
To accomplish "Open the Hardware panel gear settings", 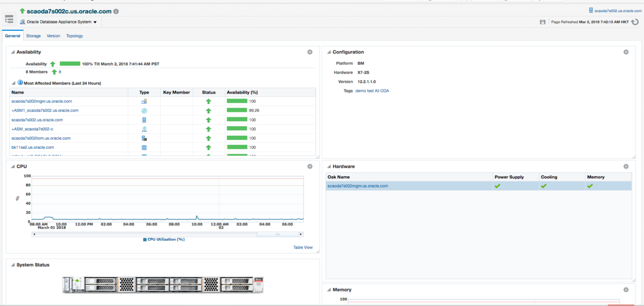I will coord(626,167).
